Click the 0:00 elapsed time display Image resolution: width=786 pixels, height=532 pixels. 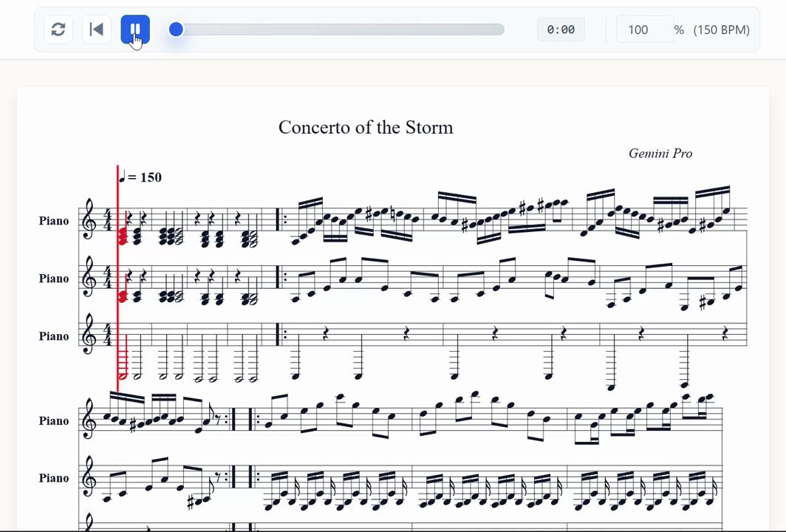561,30
